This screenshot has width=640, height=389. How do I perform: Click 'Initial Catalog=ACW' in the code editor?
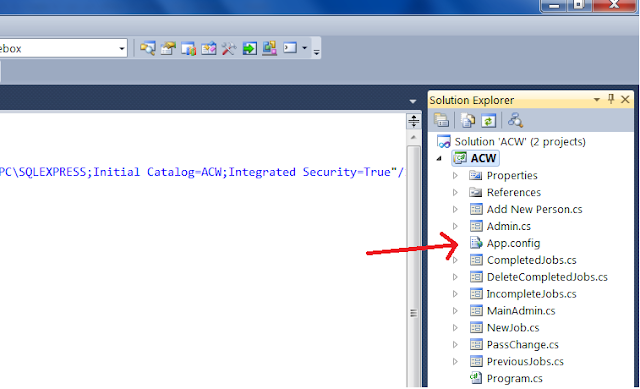coord(158,172)
